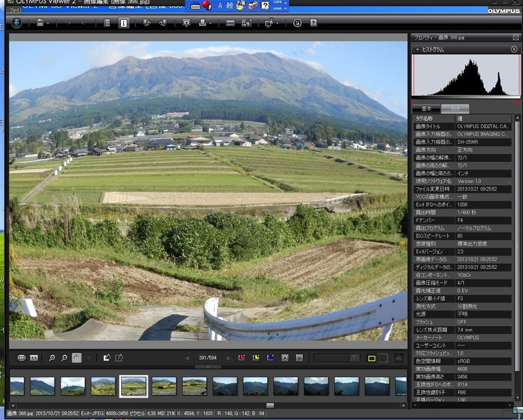Viewport: 523px width, 420px height.
Task: Switch to the Exif tab
Action: coord(455,109)
